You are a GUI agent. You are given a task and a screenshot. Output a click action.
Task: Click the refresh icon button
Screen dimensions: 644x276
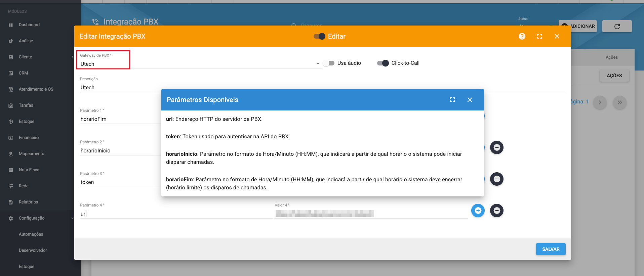pyautogui.click(x=617, y=26)
